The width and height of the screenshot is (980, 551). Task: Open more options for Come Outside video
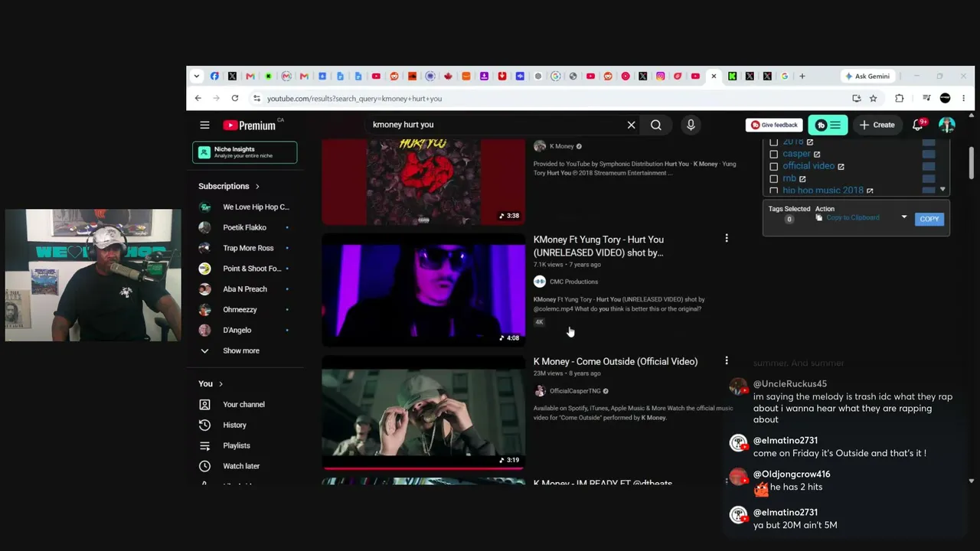(727, 360)
